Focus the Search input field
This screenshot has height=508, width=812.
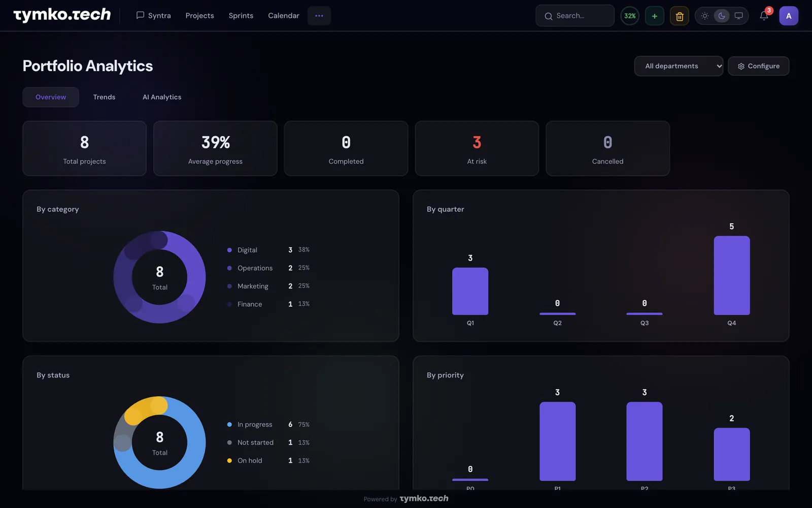575,16
